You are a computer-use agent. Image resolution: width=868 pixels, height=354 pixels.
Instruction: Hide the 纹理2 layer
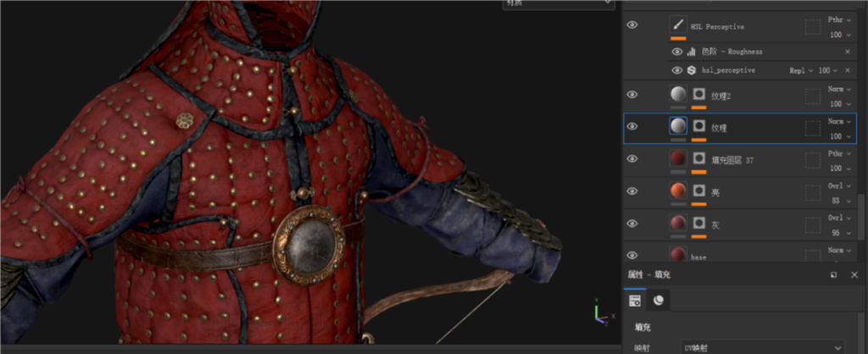coord(632,95)
